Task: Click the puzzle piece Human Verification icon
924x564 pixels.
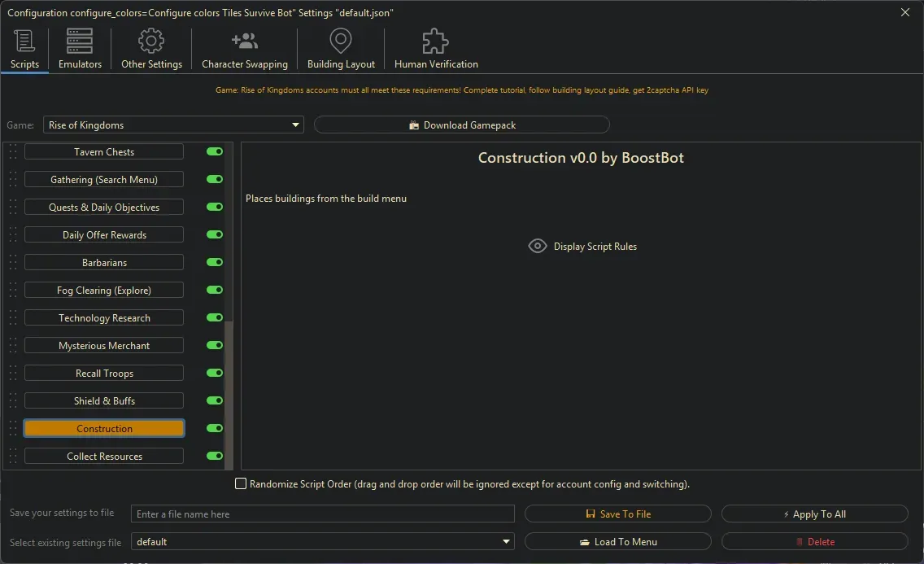Action: [x=434, y=39]
